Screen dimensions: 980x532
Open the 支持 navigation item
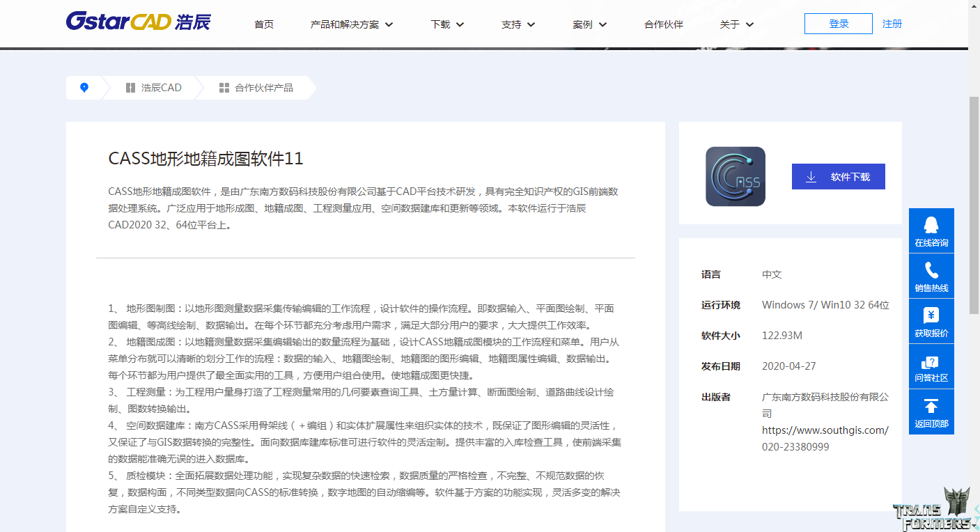[x=511, y=24]
